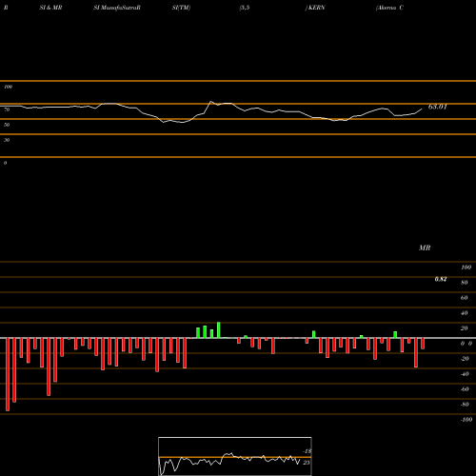Click the 30 label on RSI axis
Image resolution: width=476 pixels, height=476 pixels.
tap(7, 140)
